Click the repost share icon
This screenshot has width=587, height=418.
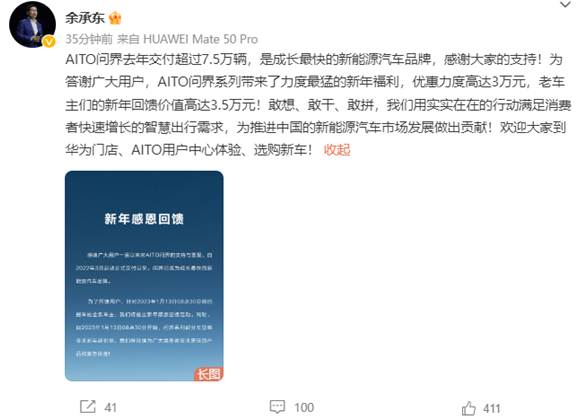point(88,407)
